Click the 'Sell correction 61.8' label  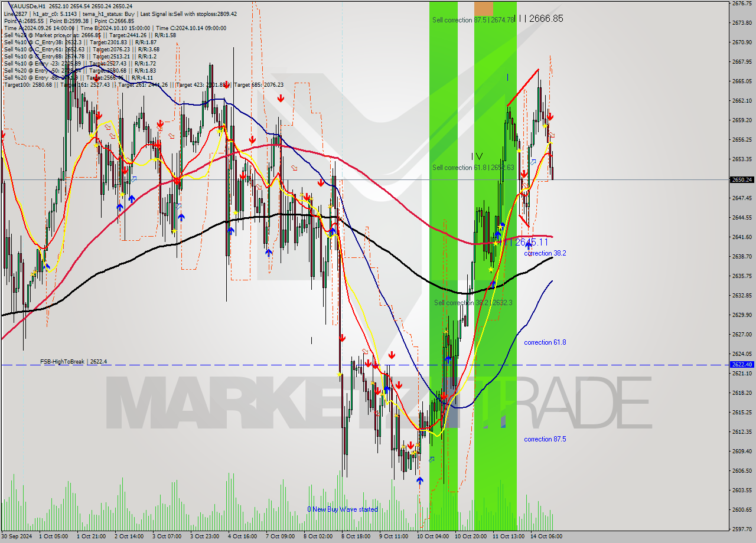click(x=473, y=168)
